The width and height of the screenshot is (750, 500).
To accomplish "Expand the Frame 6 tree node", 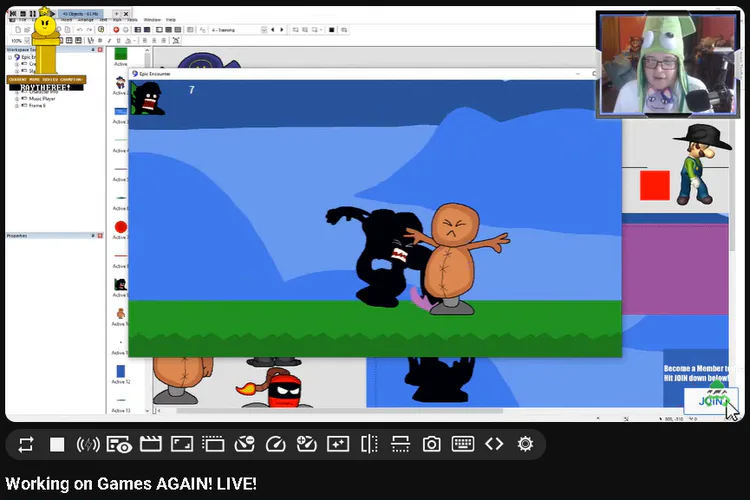I will coord(17,105).
